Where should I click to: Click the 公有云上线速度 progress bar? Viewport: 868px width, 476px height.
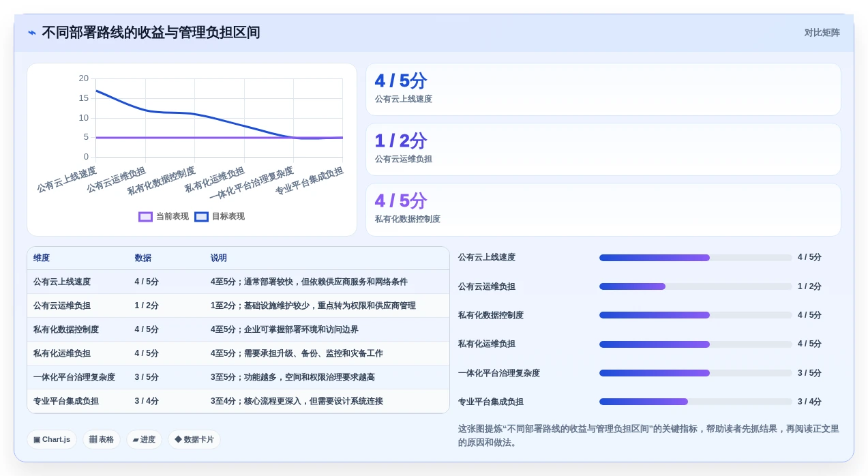click(x=695, y=258)
